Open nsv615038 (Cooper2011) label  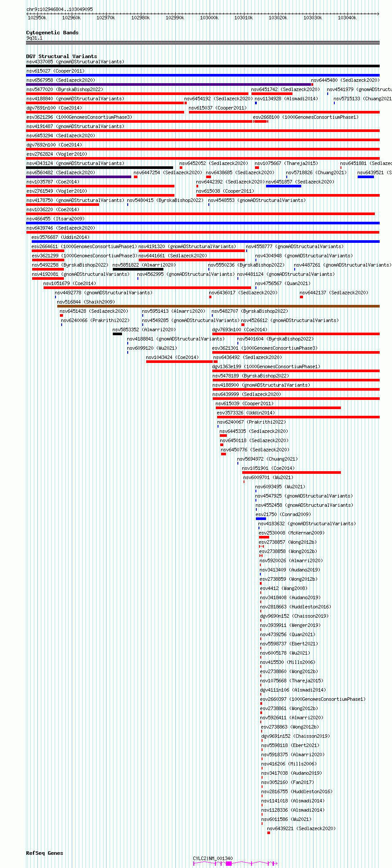point(226,191)
